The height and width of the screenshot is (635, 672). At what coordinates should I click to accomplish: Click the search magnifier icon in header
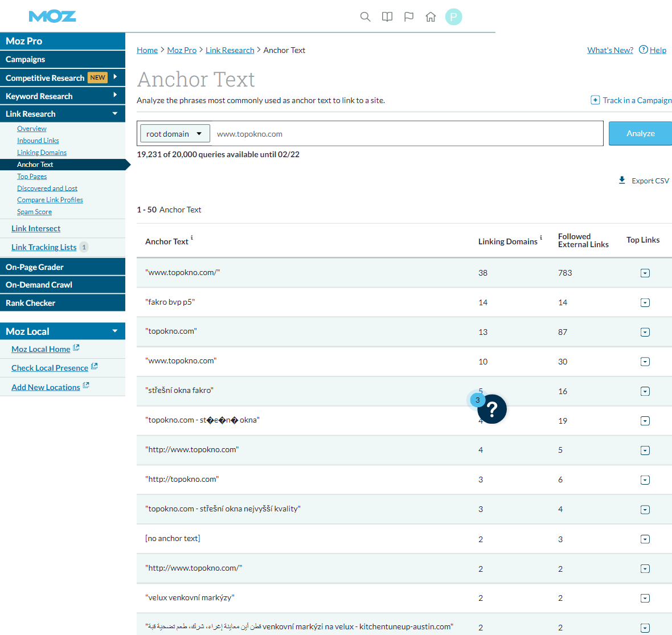(x=366, y=17)
